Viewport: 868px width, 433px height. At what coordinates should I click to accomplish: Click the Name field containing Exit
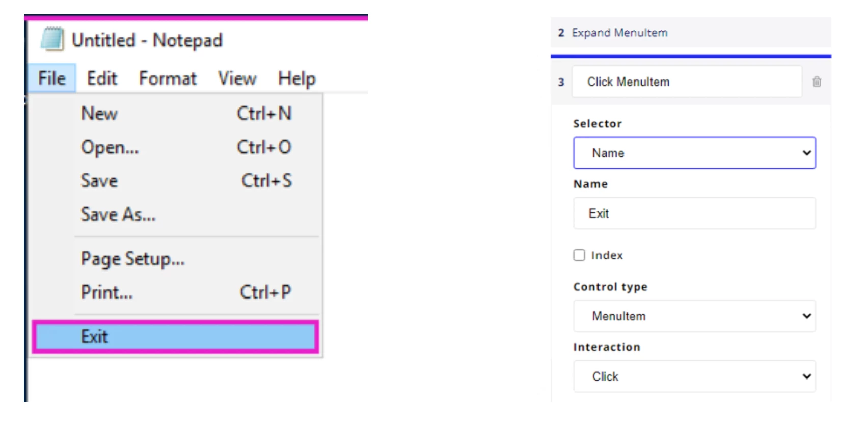(x=694, y=213)
